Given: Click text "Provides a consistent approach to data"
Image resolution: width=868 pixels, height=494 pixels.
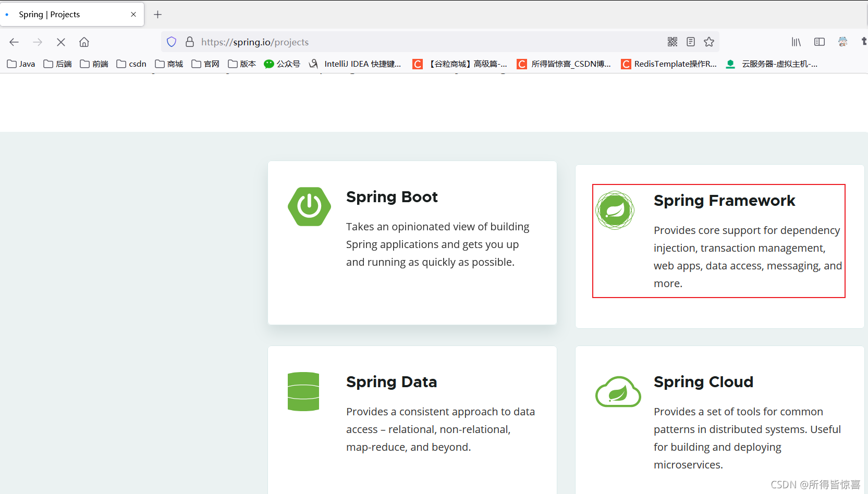Looking at the screenshot, I should [x=441, y=412].
